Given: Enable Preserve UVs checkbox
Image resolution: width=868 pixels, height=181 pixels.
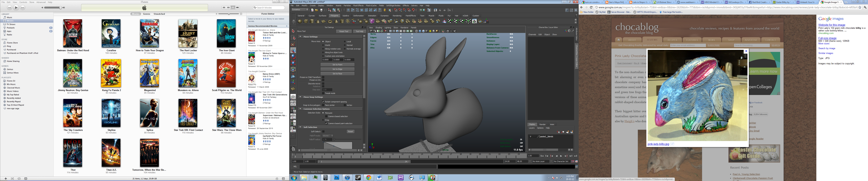Looking at the screenshot, I should tap(323, 80).
